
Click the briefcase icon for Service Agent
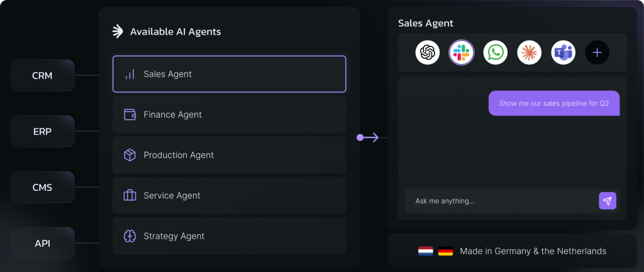point(130,195)
